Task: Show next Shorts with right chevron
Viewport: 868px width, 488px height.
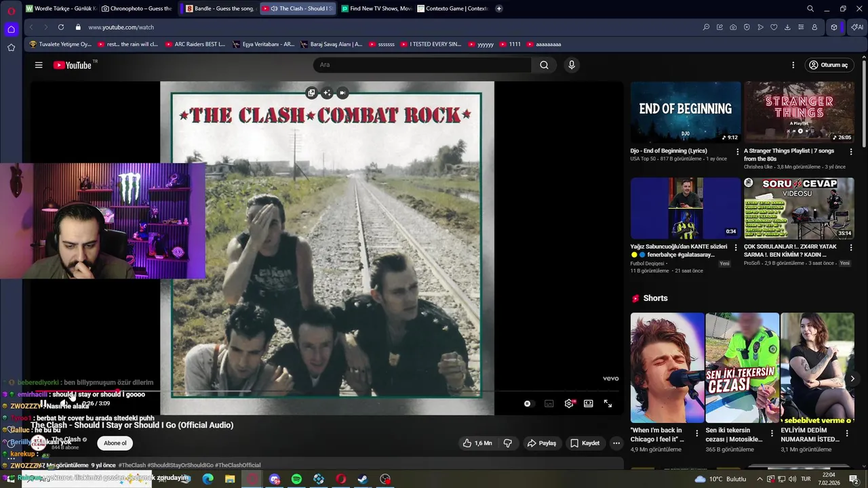Action: (852, 379)
